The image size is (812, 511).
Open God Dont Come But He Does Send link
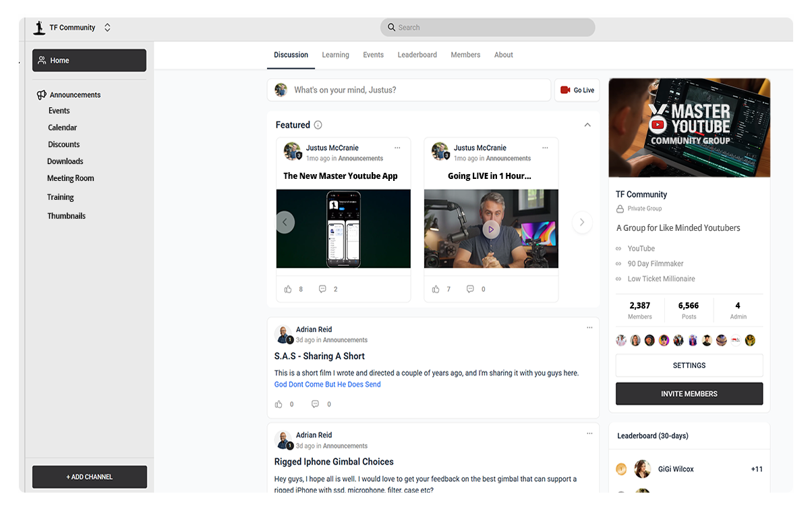(327, 385)
